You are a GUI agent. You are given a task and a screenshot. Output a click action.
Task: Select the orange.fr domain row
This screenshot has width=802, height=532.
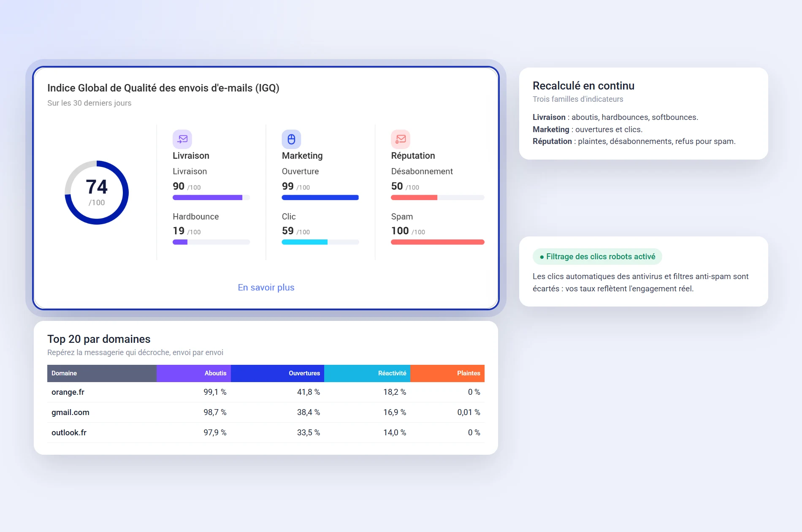[266, 392]
